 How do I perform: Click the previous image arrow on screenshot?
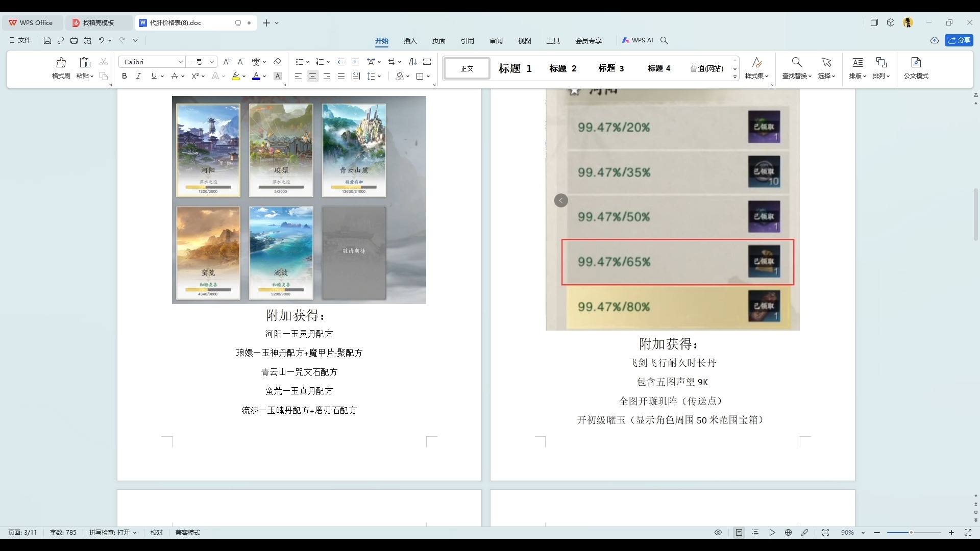coord(561,201)
